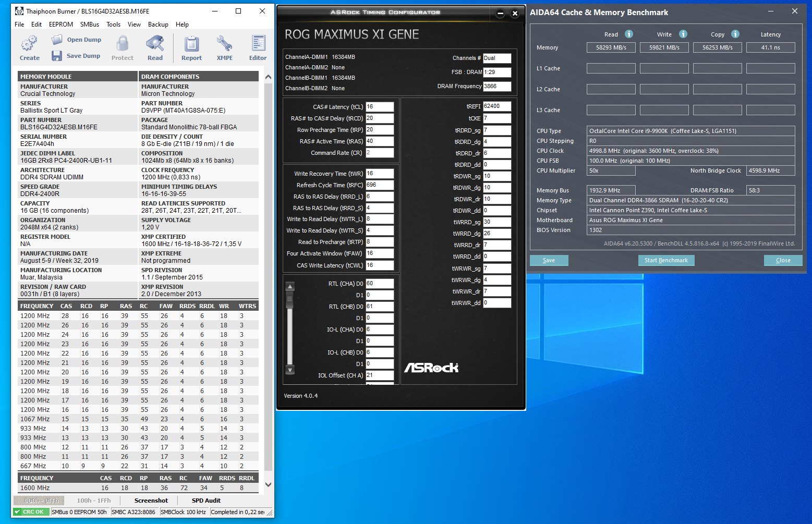Click the Create toolbar icon

29,43
